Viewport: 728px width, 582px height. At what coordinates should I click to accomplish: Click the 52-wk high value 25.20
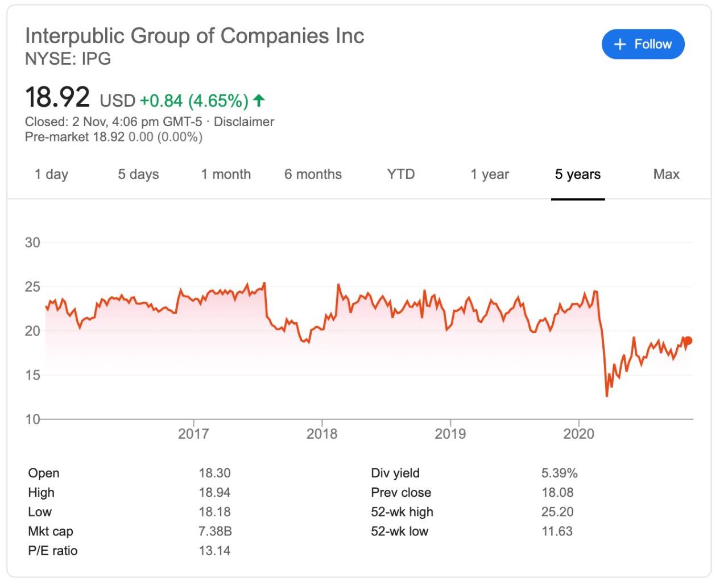557,512
